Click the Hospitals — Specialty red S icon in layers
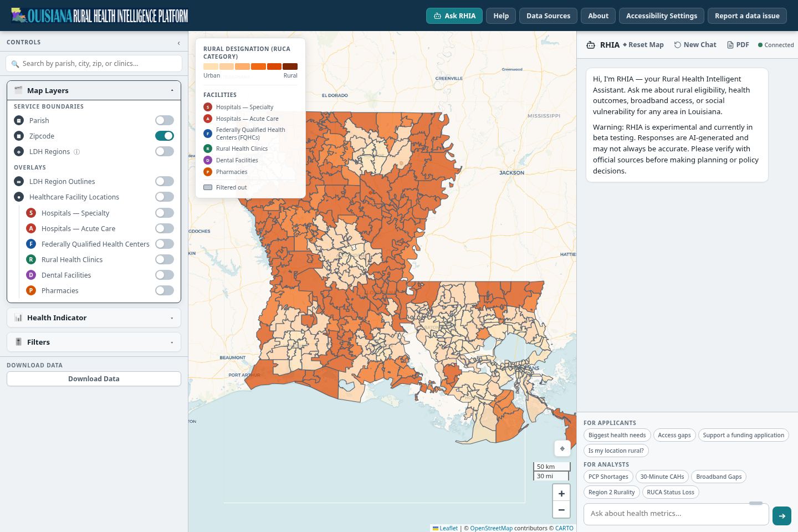Screen dimensions: 798x532 [x=31, y=213]
